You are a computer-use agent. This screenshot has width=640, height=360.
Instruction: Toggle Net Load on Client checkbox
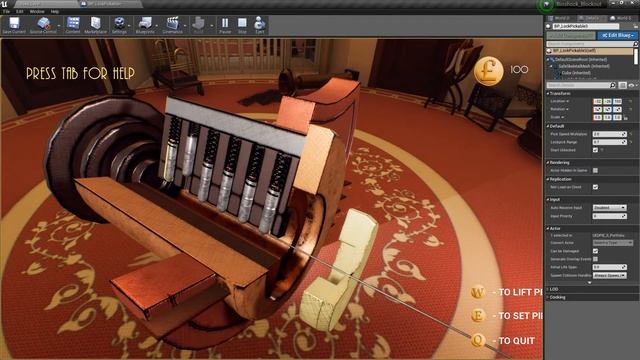(595, 187)
